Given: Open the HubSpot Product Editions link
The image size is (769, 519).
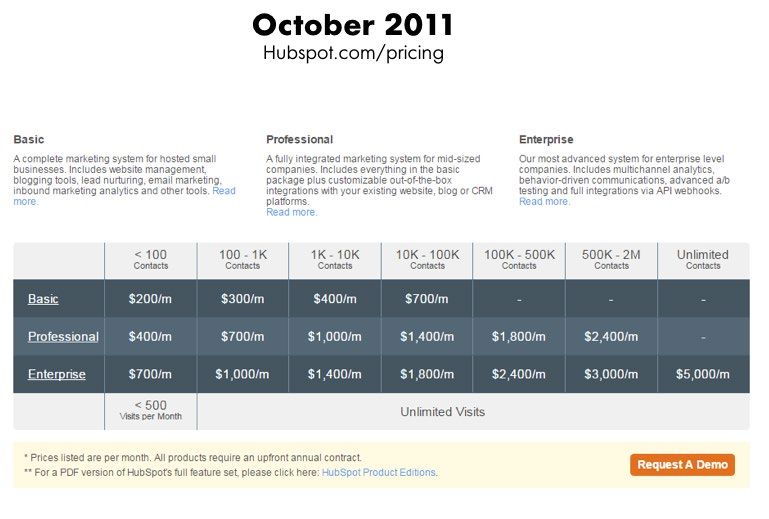Looking at the screenshot, I should [x=379, y=472].
